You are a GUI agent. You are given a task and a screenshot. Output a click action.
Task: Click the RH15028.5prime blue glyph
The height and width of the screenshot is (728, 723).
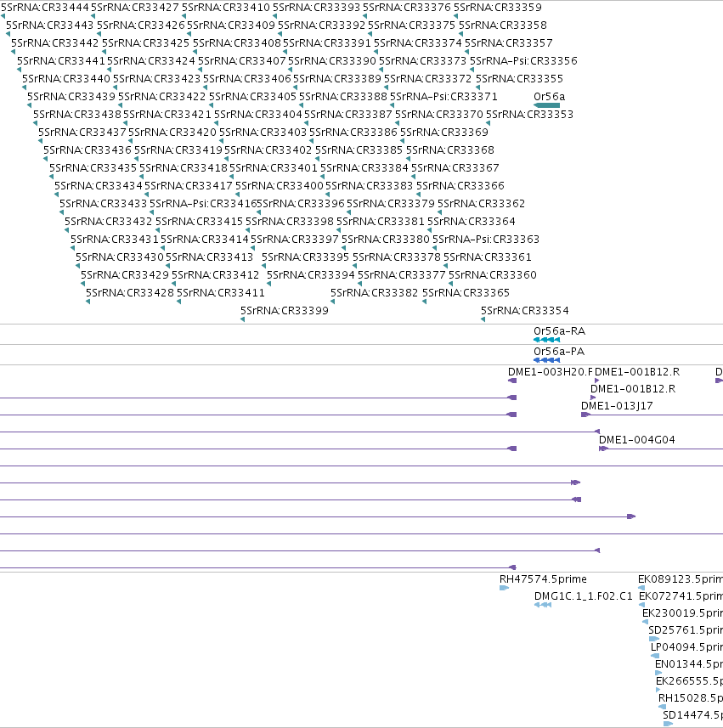click(662, 707)
